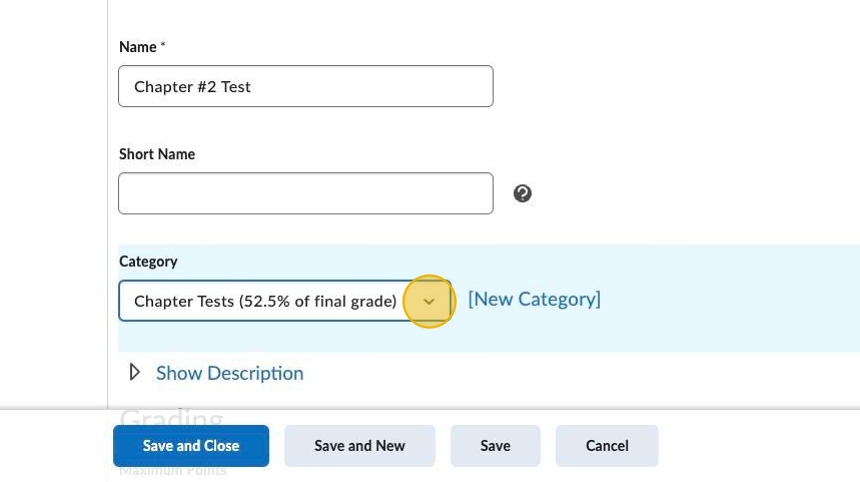Click the Category label text

(148, 262)
